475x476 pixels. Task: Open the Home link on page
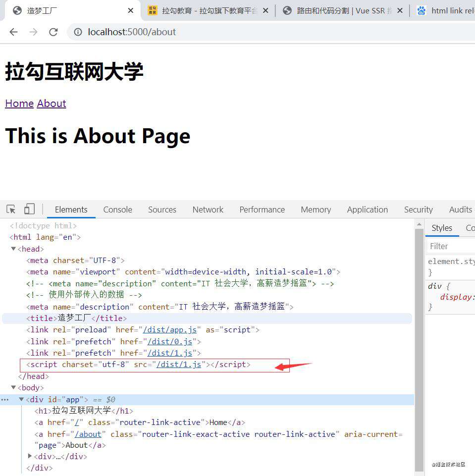coord(19,104)
